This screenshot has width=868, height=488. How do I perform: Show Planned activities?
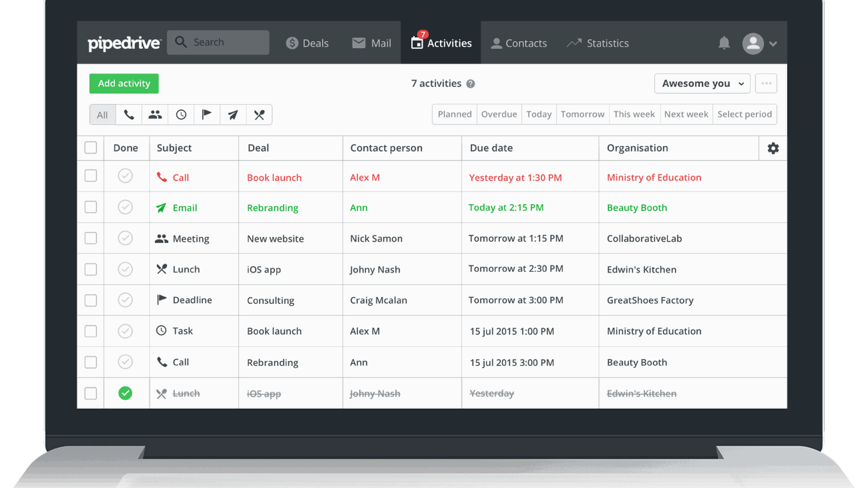[x=454, y=114]
